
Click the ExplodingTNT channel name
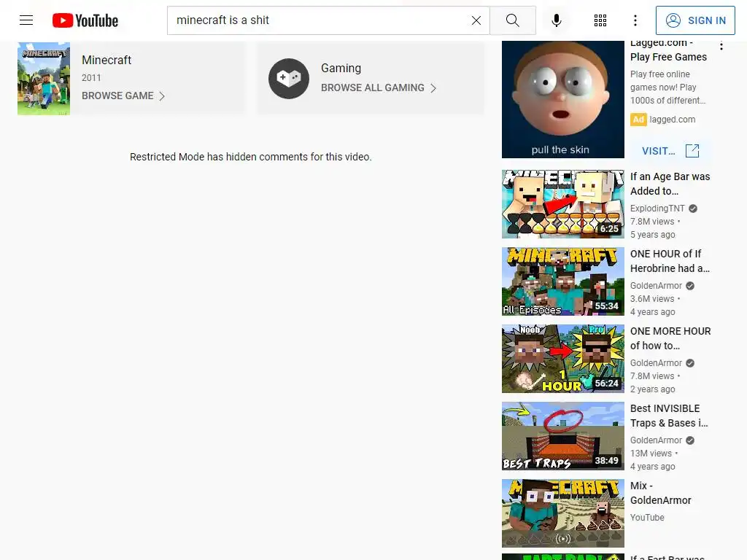click(657, 209)
